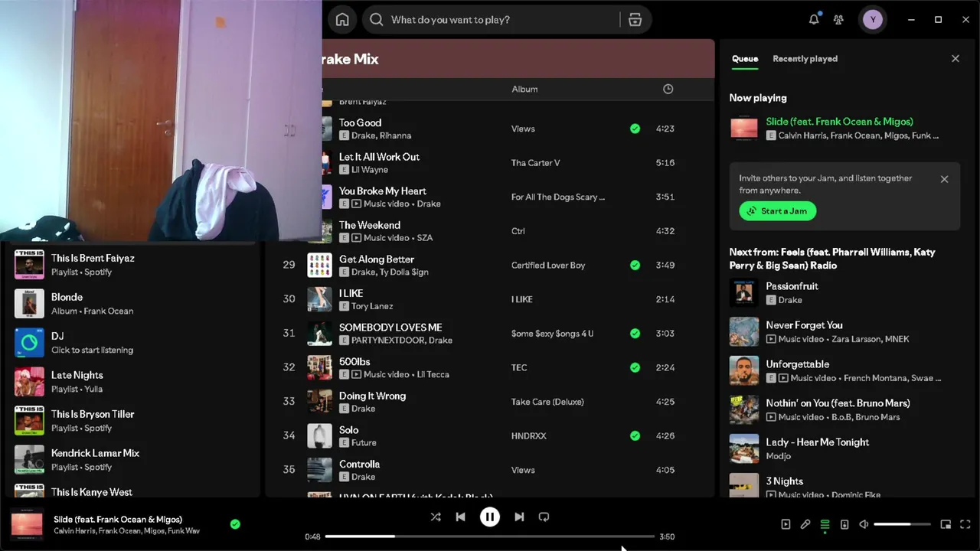Play Unforgettable from the queue
Image resolution: width=980 pixels, height=551 pixels.
[844, 370]
